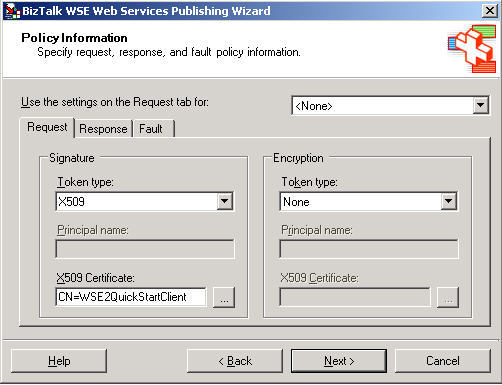
Task: Click the BizTalk wizard title bar icon
Action: click(13, 11)
